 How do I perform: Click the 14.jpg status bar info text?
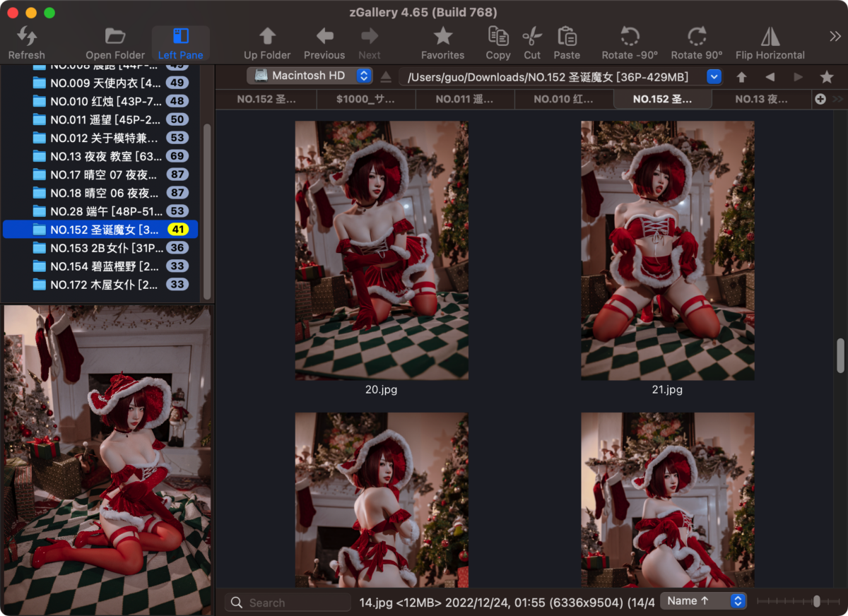(x=507, y=603)
